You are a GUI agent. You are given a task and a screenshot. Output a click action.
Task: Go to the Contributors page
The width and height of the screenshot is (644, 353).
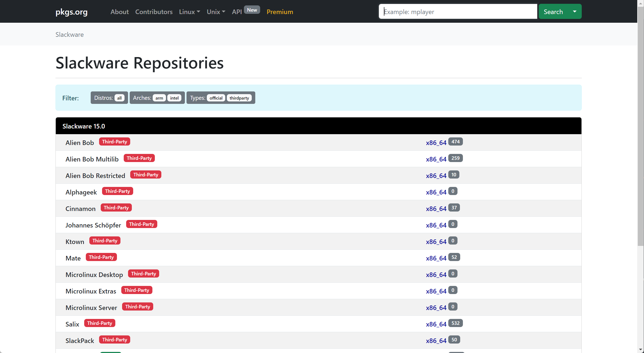(x=154, y=12)
